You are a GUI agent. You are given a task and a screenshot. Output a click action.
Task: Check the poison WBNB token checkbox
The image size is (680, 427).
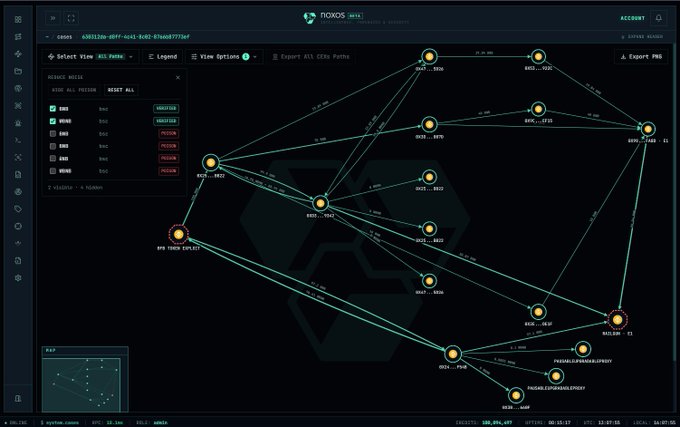[53, 171]
